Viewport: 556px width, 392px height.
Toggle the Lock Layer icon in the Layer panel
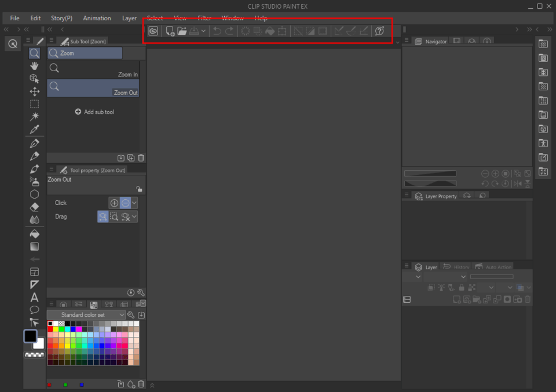(x=462, y=287)
